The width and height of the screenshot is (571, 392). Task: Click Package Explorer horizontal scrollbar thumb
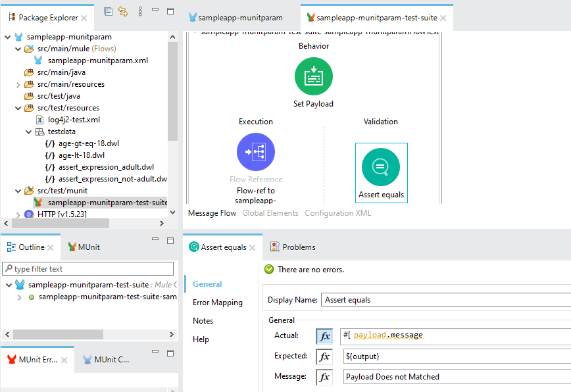[x=61, y=224]
